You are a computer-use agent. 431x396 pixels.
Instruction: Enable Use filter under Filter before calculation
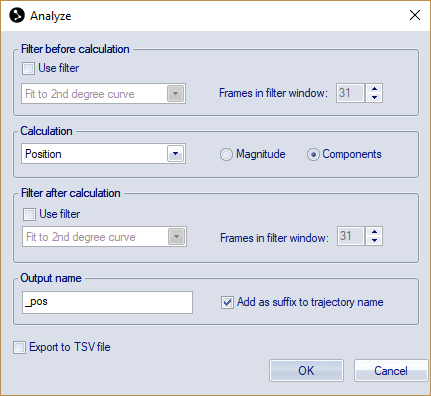click(x=28, y=69)
